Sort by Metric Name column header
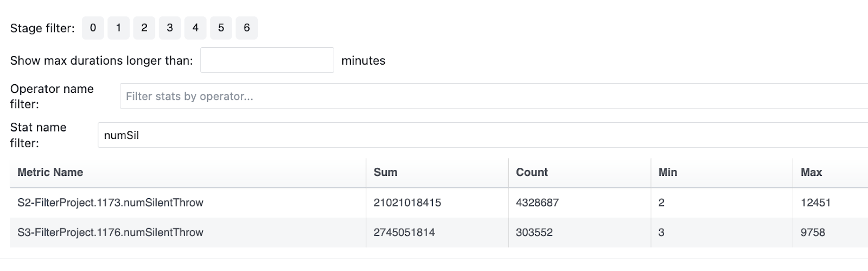 pos(50,173)
